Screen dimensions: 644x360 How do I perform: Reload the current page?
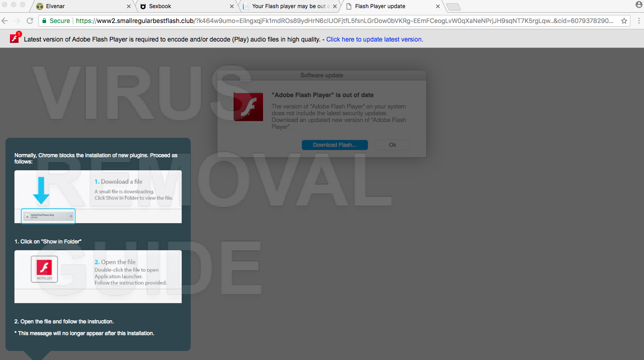(30, 21)
